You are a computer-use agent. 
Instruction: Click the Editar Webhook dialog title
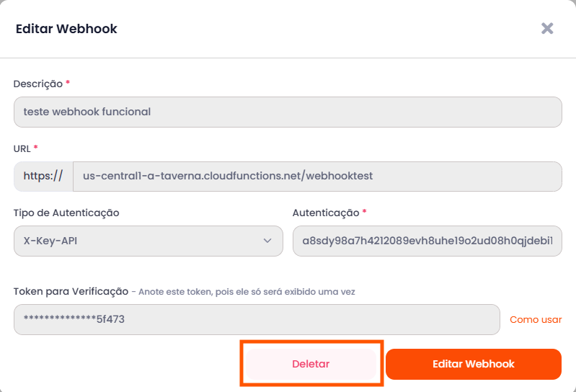point(66,30)
